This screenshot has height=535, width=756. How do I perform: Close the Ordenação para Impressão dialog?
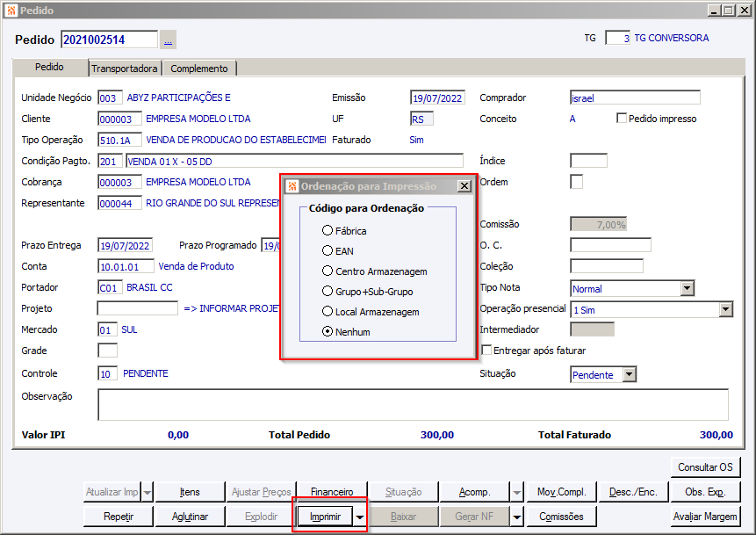click(x=464, y=185)
